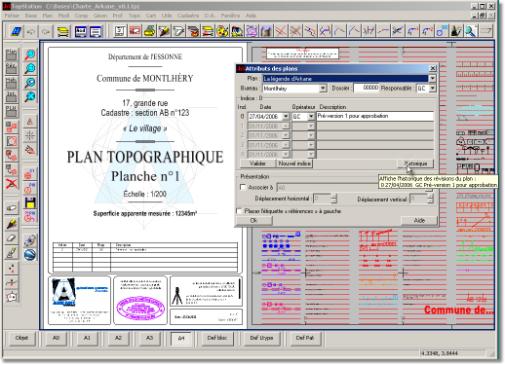The image size is (505, 365).
Task: Enable placing étiquette références à gauche
Action: tap(239, 211)
